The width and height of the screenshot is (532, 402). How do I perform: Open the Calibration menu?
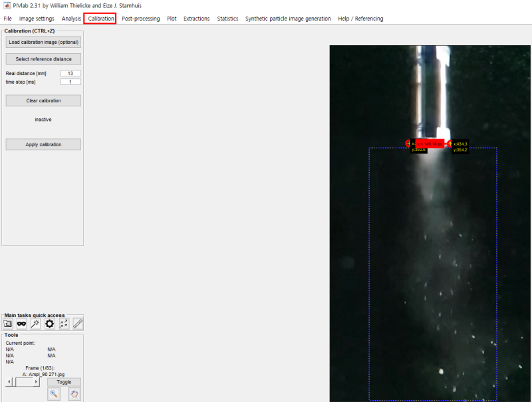pos(100,19)
